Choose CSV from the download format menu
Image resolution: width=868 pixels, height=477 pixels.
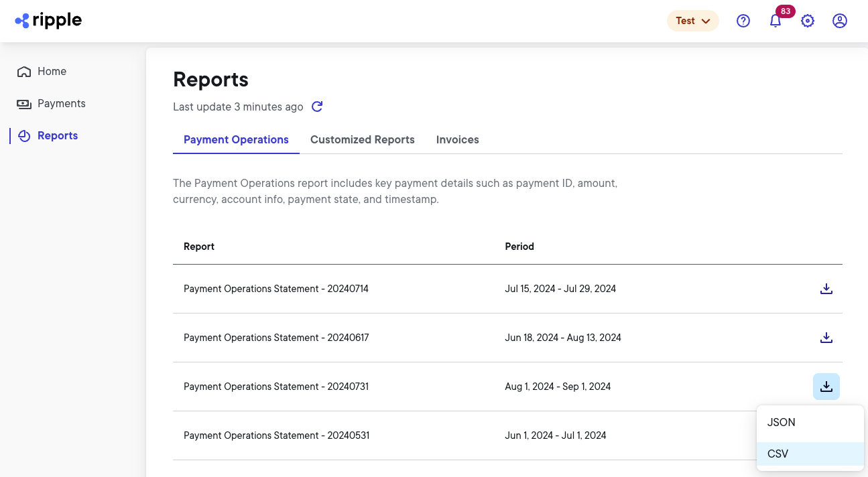tap(778, 454)
